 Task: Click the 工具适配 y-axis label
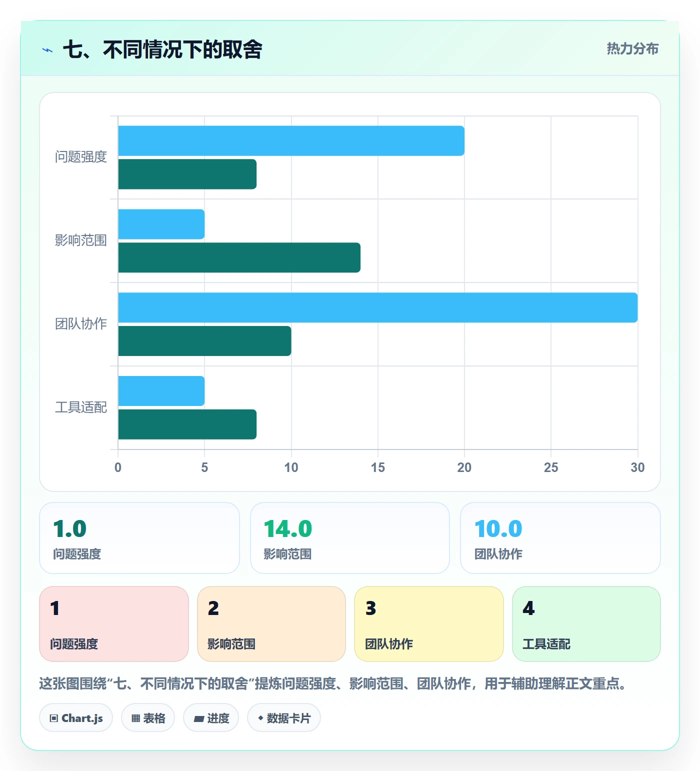81,408
